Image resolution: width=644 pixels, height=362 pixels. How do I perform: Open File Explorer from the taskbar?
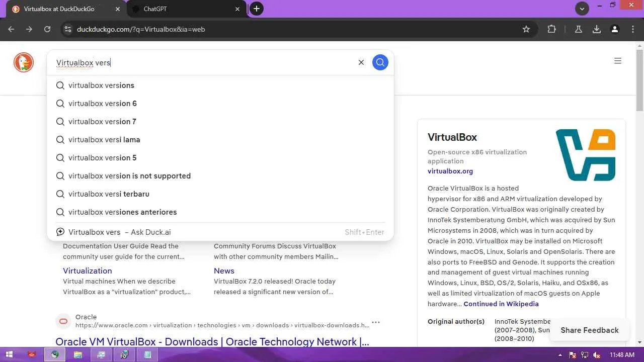click(x=78, y=354)
